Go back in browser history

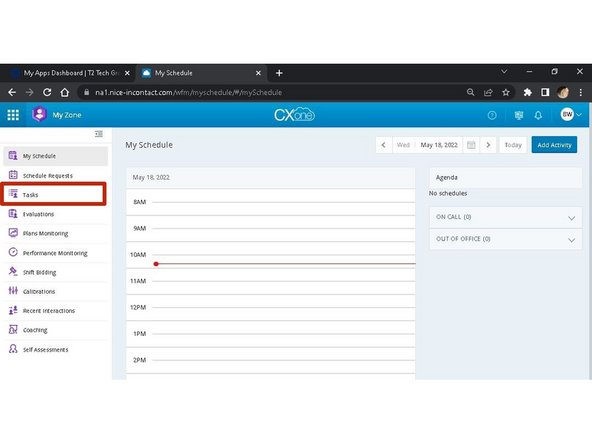click(12, 92)
